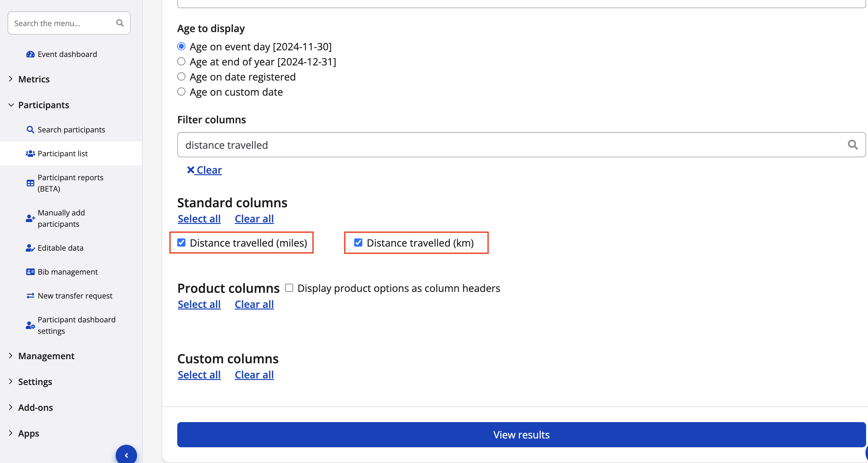The image size is (868, 463).
Task: Expand the Management menu section
Action: click(x=46, y=356)
